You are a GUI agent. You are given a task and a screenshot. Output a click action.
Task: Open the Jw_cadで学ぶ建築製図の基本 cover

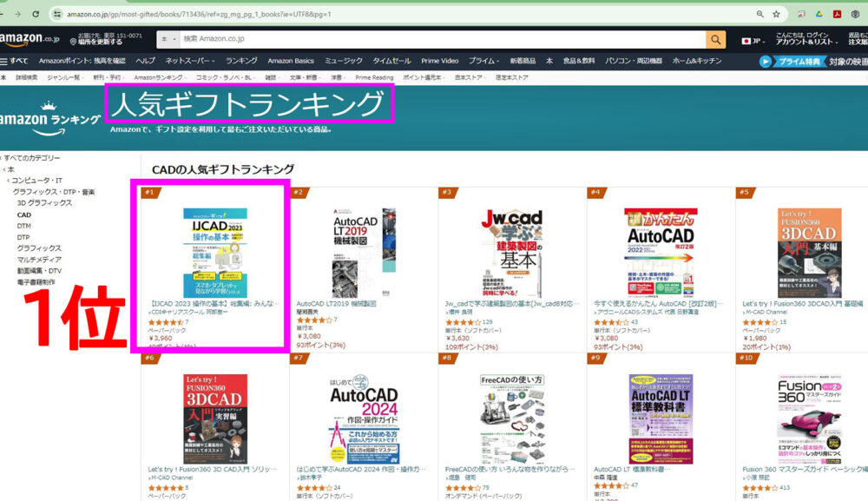point(512,253)
